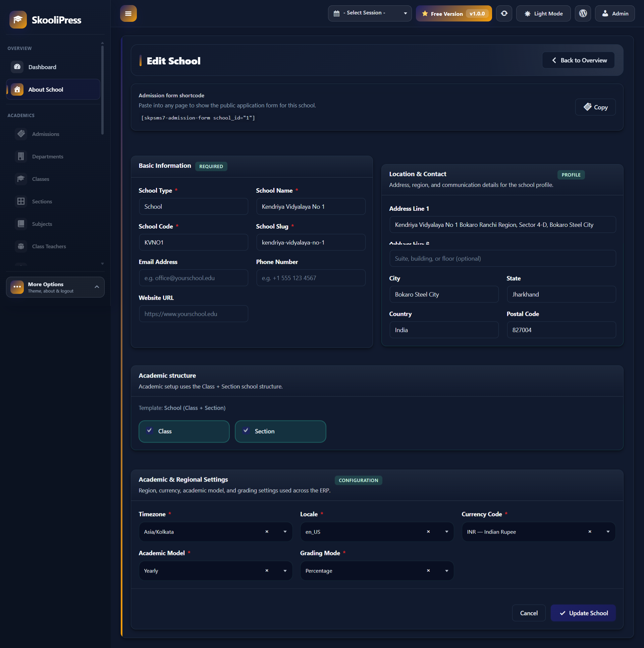This screenshot has width=644, height=648.
Task: Click the City field
Action: 444,294
